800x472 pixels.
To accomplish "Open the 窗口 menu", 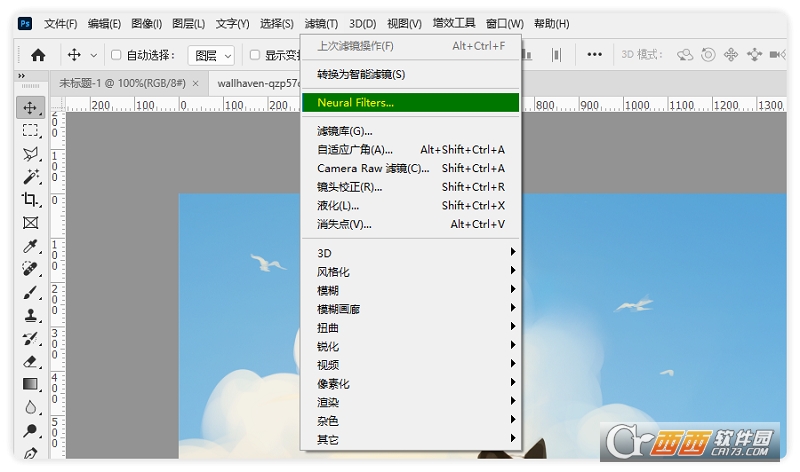I will coord(505,23).
